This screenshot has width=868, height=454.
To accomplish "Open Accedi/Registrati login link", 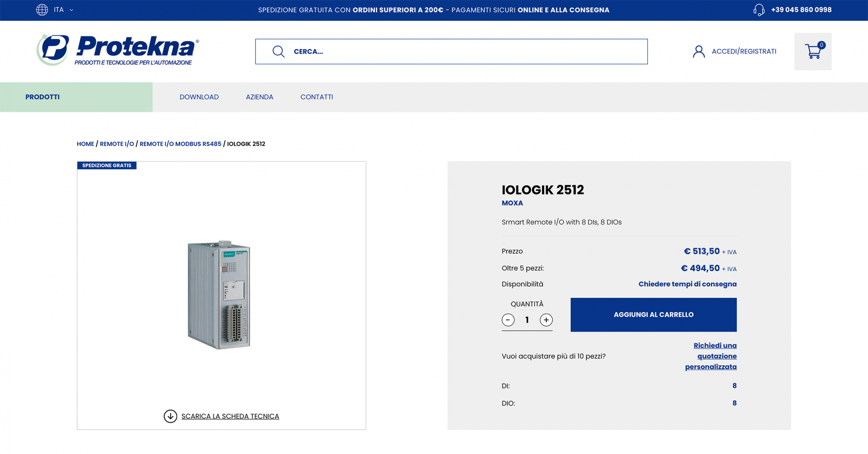I will click(744, 52).
